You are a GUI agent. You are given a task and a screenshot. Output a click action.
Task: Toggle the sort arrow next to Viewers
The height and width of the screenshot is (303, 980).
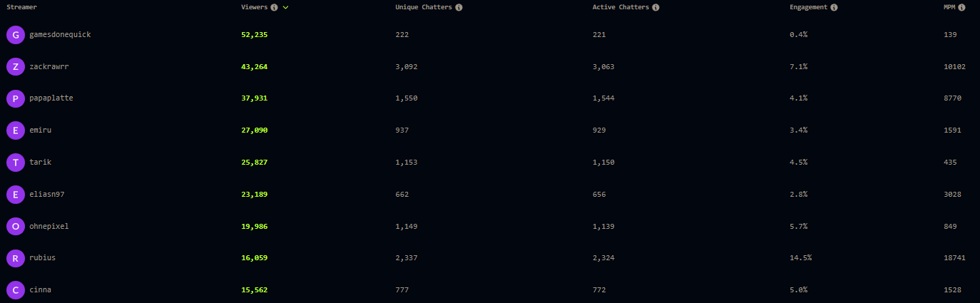click(x=285, y=7)
